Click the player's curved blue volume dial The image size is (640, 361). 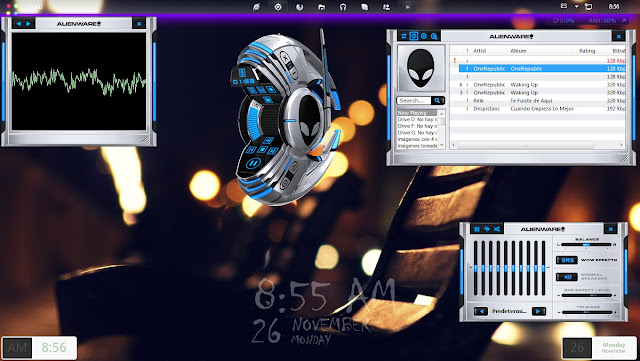254,122
